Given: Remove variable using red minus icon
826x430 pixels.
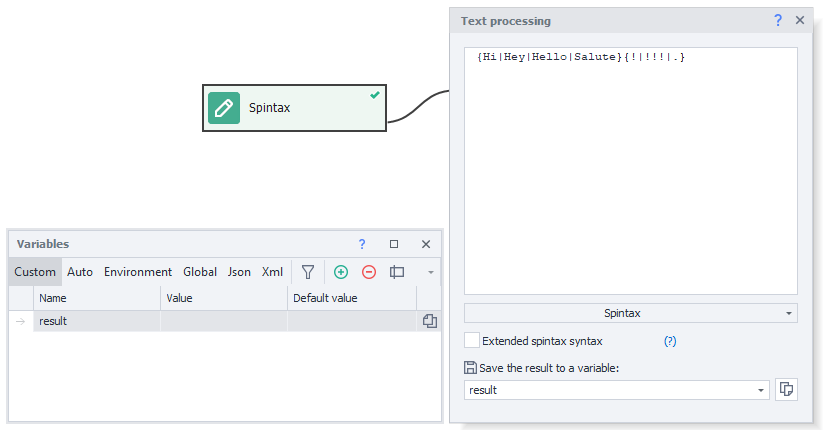Looking at the screenshot, I should coord(369,272).
